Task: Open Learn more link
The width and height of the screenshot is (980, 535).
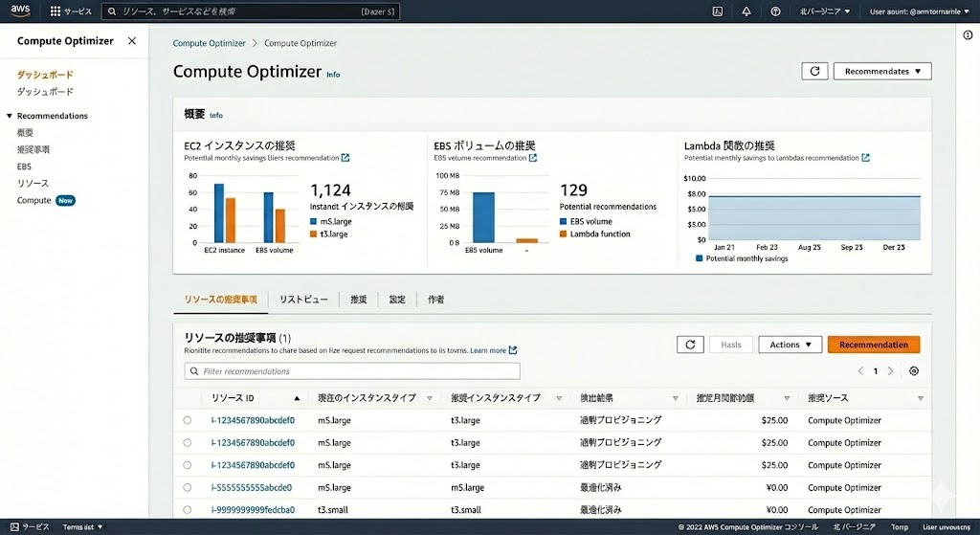Action: pos(488,350)
